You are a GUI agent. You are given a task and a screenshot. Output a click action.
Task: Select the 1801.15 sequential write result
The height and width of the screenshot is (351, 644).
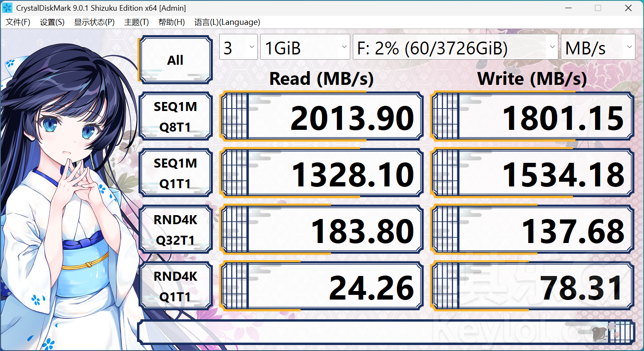pos(532,116)
